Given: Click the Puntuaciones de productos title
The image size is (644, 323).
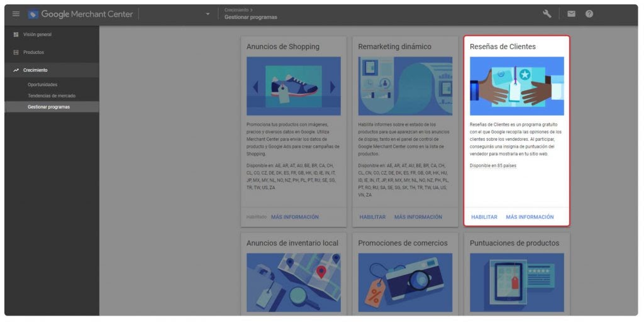Looking at the screenshot, I should (x=514, y=243).
